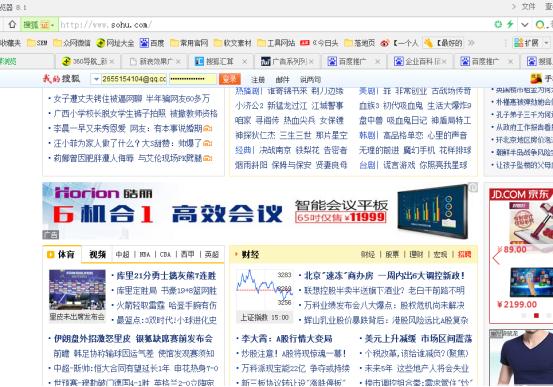Open the 【最好的 bookmark
This screenshot has width=553, height=387.
443,43
